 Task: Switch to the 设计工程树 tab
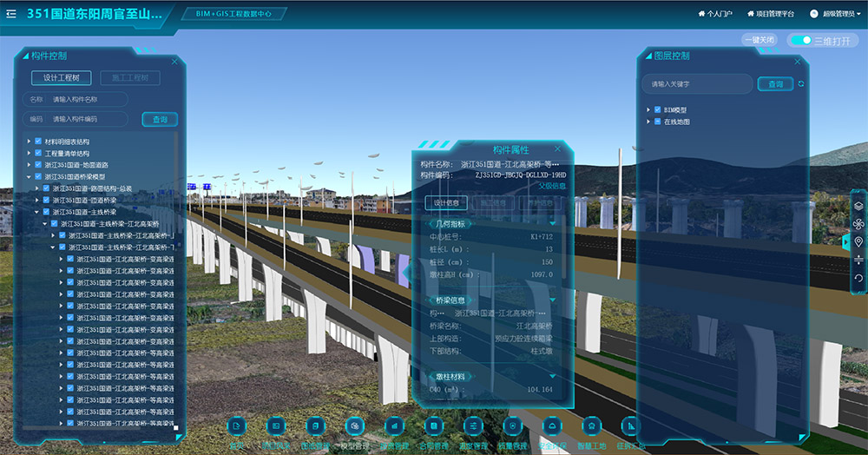point(62,78)
